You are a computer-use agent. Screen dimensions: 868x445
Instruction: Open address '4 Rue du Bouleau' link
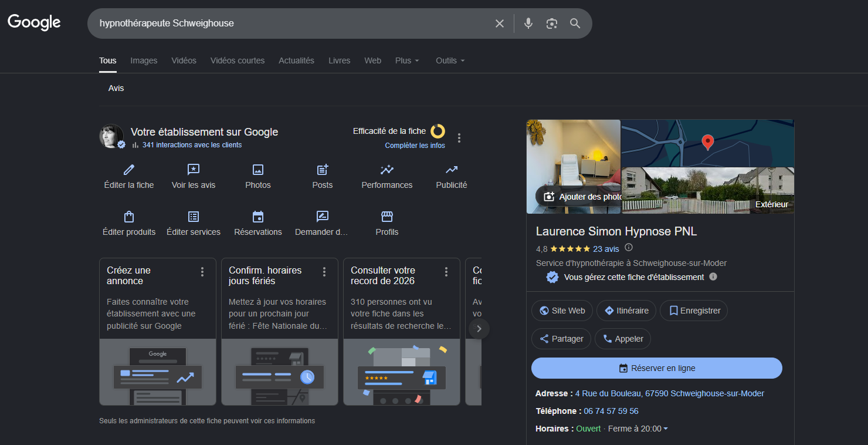click(669, 393)
